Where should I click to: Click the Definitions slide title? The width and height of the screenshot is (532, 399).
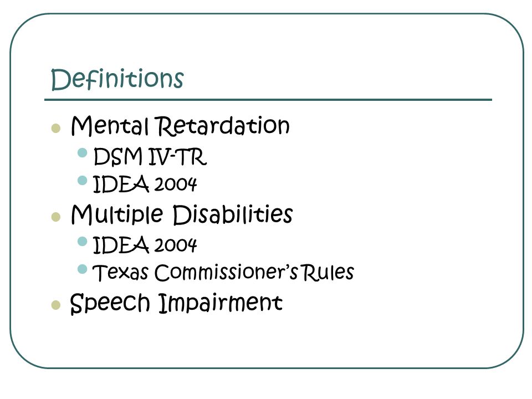pyautogui.click(x=117, y=79)
